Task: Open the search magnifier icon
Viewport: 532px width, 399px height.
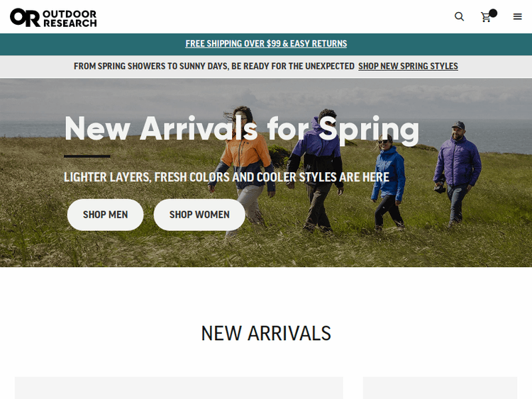Action: pyautogui.click(x=459, y=16)
